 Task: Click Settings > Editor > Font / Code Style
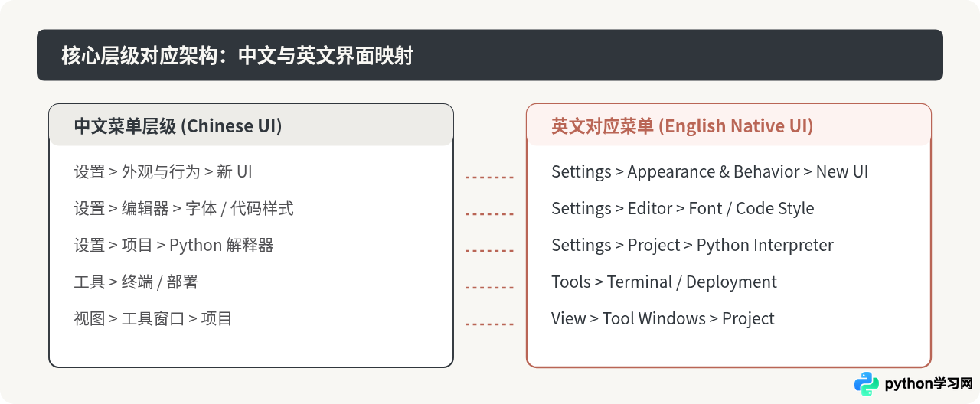point(683,209)
